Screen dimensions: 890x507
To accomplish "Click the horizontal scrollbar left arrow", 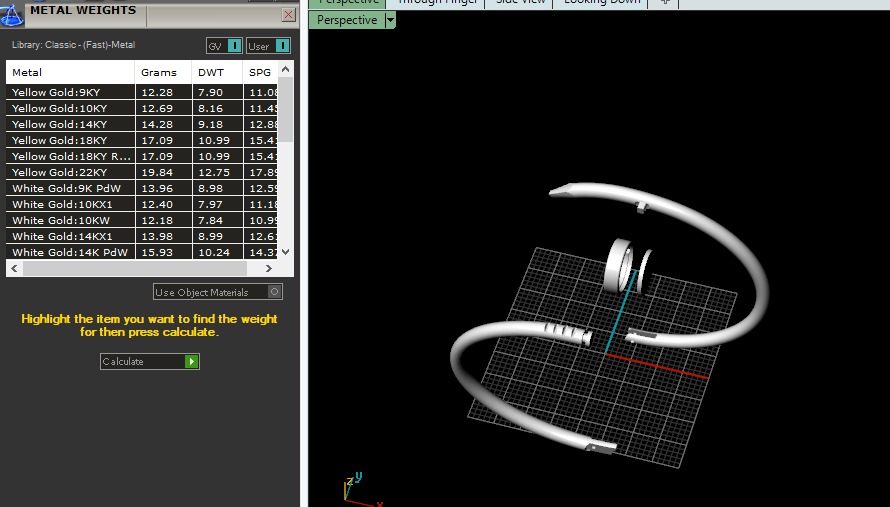I will 14,268.
